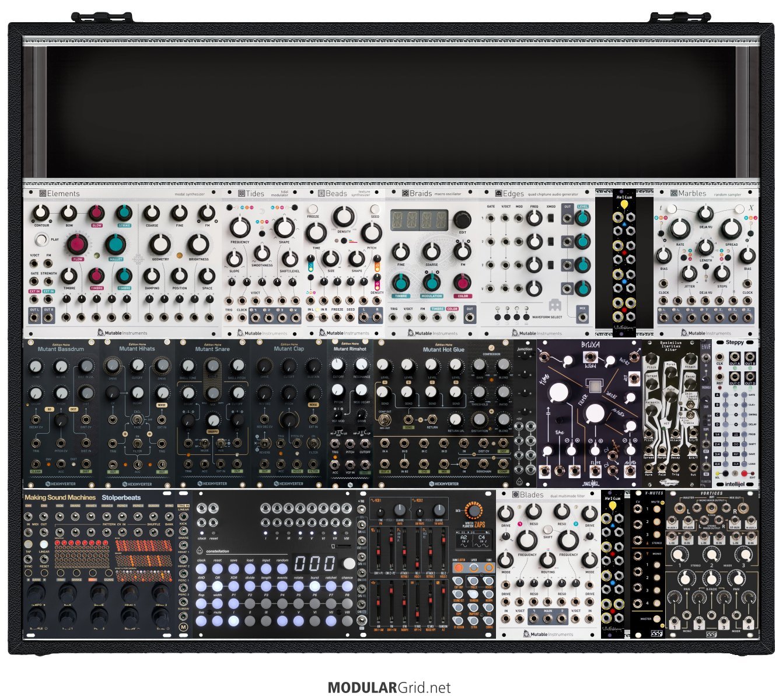Click the X-FADE knob on Vortices
The image size is (779, 700).
[711, 579]
